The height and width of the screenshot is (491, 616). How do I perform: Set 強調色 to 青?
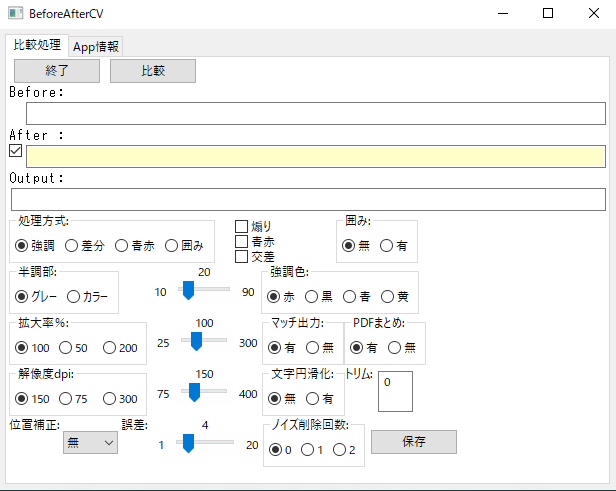350,297
